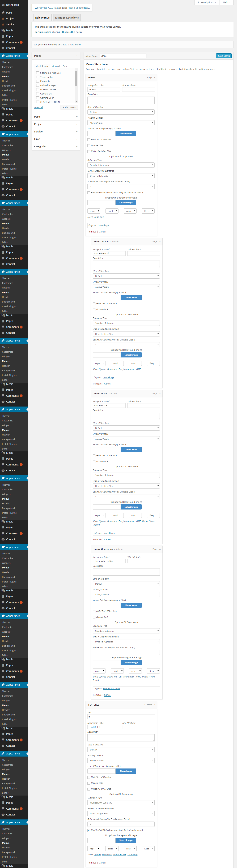
Task: Open HOME item's Visibility Control dropdown
Action: (121, 123)
